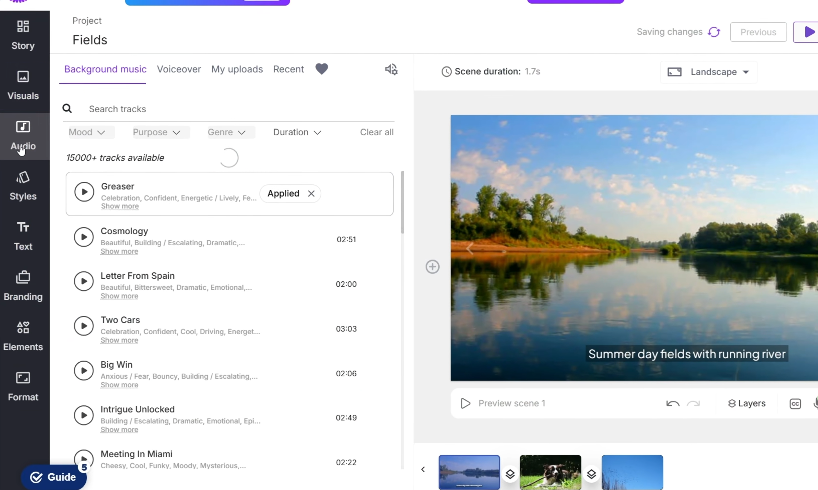This screenshot has width=818, height=490.
Task: Open the Guide helper button
Action: click(54, 477)
